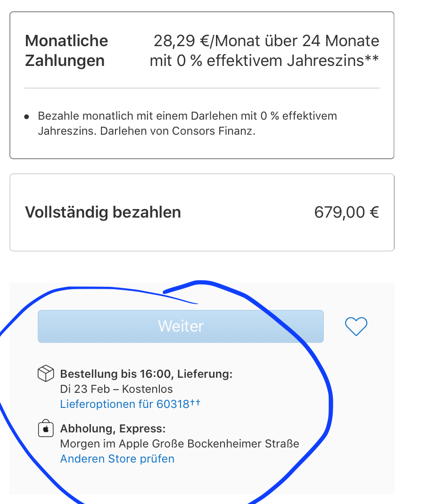Choose the Vollständig bezahlen payment option
The width and height of the screenshot is (429, 504).
coord(202,212)
